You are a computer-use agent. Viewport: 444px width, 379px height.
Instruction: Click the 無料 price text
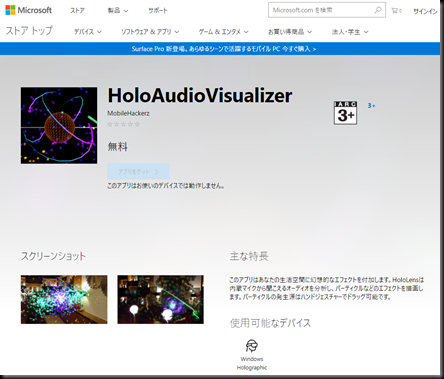tap(117, 147)
